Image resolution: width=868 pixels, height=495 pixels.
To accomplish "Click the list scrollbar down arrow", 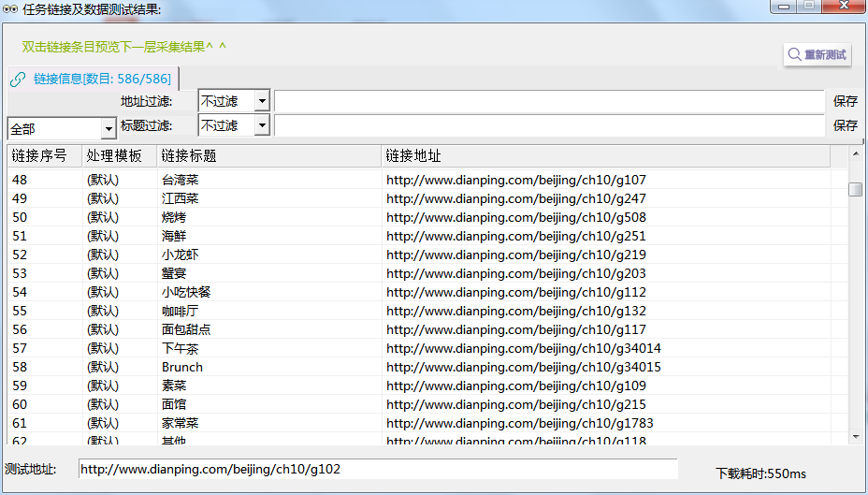I will (855, 437).
